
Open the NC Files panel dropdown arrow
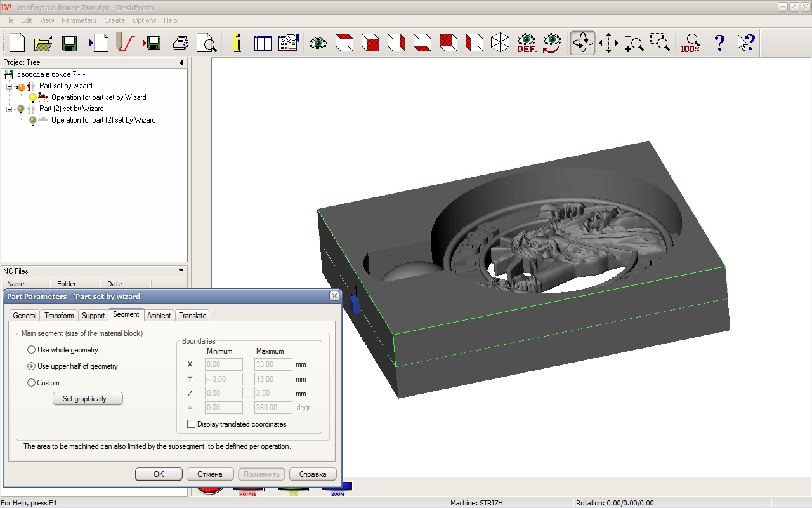181,271
